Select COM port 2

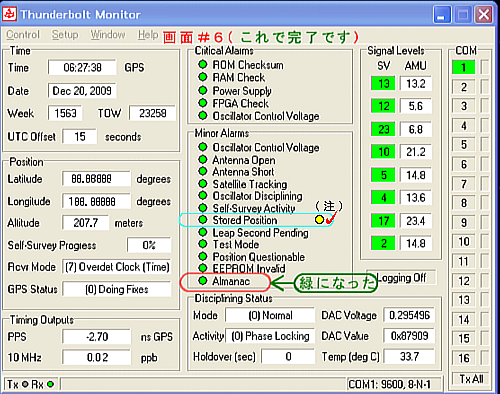[463, 87]
